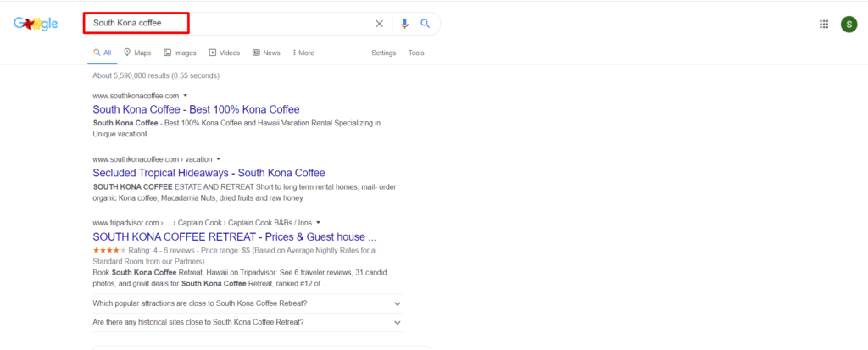Open South Kona Coffee - Best 100% Kona Coffee

[x=196, y=109]
